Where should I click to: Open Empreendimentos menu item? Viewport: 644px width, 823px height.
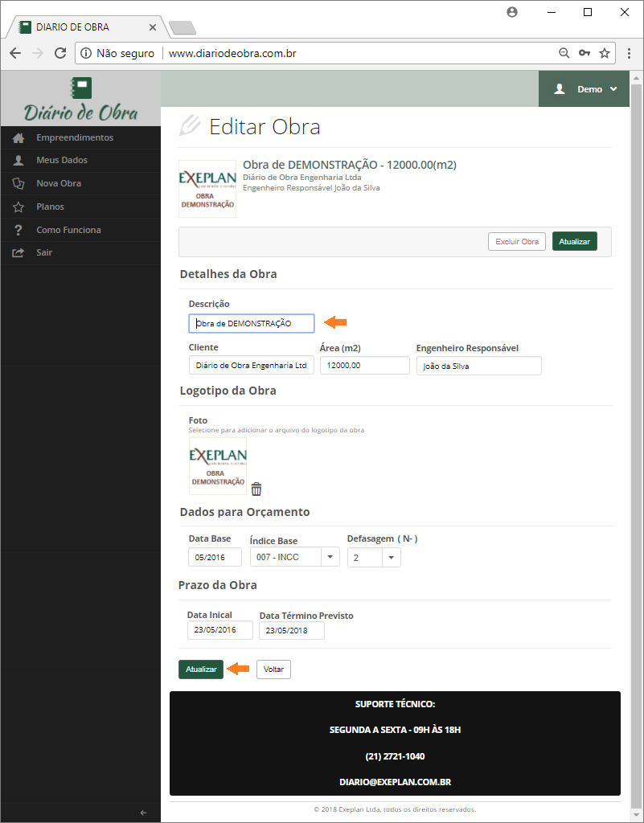(x=81, y=137)
